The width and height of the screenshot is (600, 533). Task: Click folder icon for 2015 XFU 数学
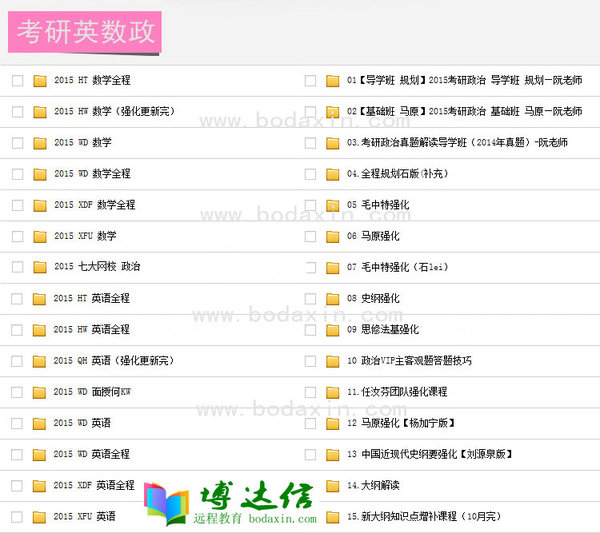[40, 236]
